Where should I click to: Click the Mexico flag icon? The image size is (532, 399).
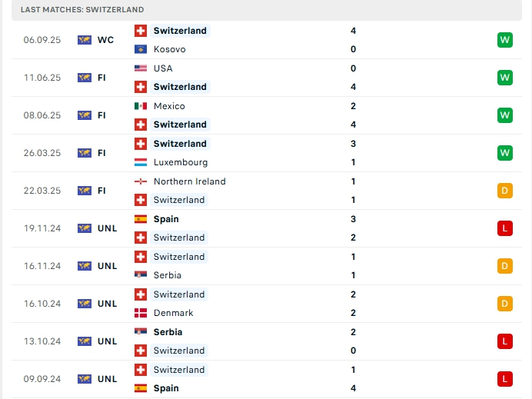click(141, 106)
